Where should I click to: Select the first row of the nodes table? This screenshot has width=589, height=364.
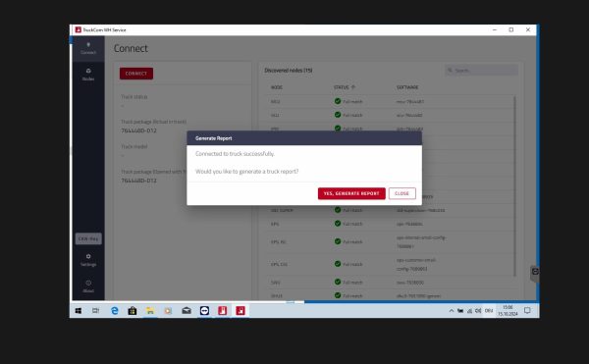[x=390, y=101]
